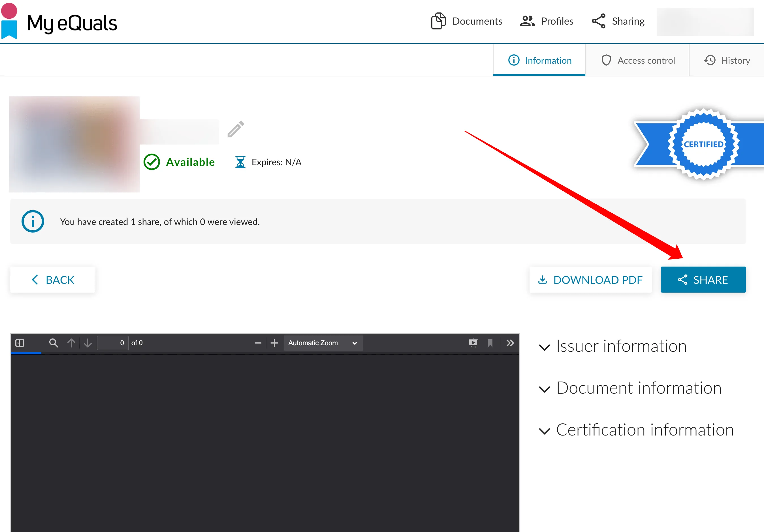Click the page number input field

112,343
